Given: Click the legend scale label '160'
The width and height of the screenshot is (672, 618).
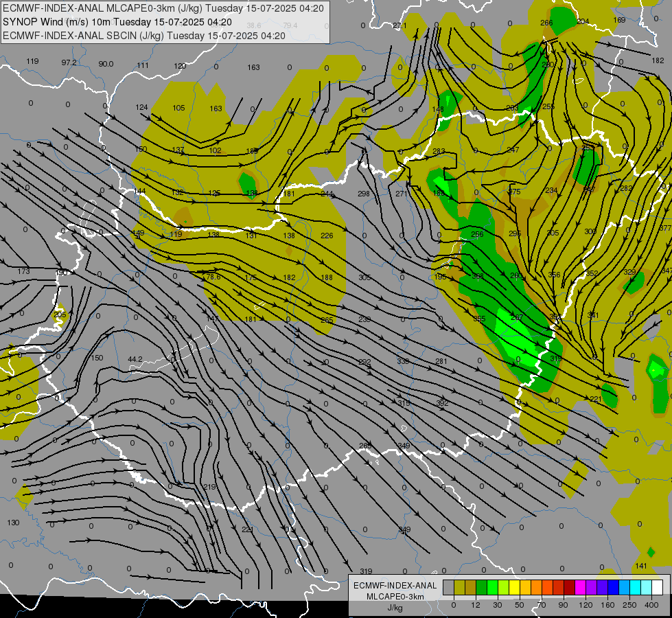Looking at the screenshot, I should (x=607, y=605).
